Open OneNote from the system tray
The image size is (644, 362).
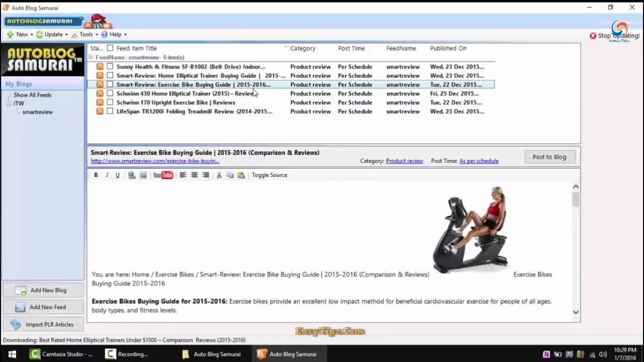[x=546, y=354]
